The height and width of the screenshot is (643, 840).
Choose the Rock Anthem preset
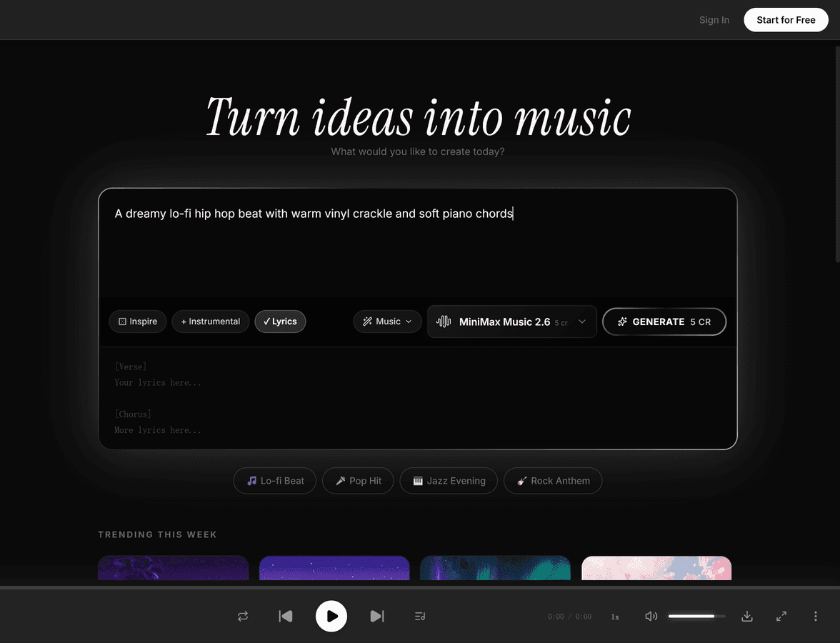(x=553, y=481)
